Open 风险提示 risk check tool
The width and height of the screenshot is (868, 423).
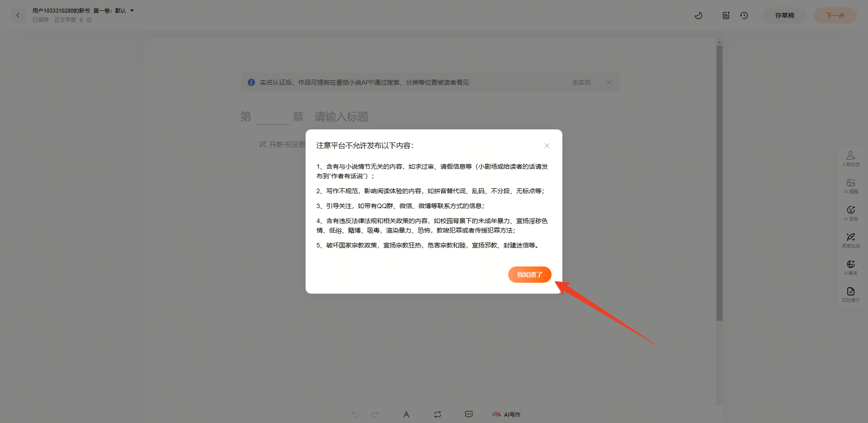point(851,295)
